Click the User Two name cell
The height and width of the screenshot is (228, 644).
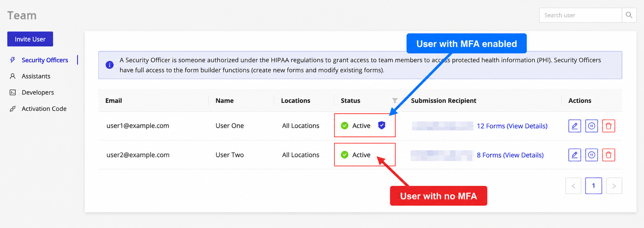tap(230, 155)
